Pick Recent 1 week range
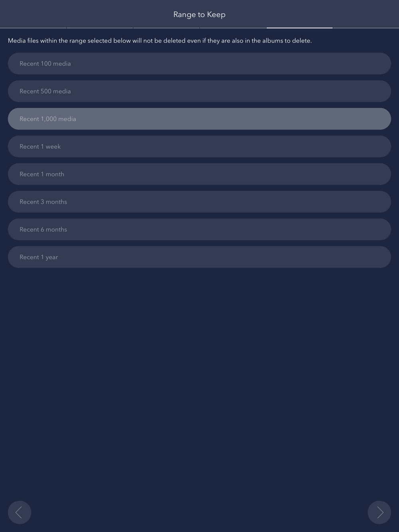This screenshot has width=399, height=532. point(199,146)
